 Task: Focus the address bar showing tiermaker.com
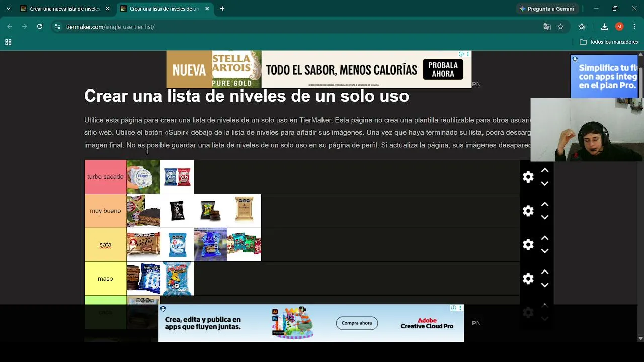pyautogui.click(x=302, y=27)
